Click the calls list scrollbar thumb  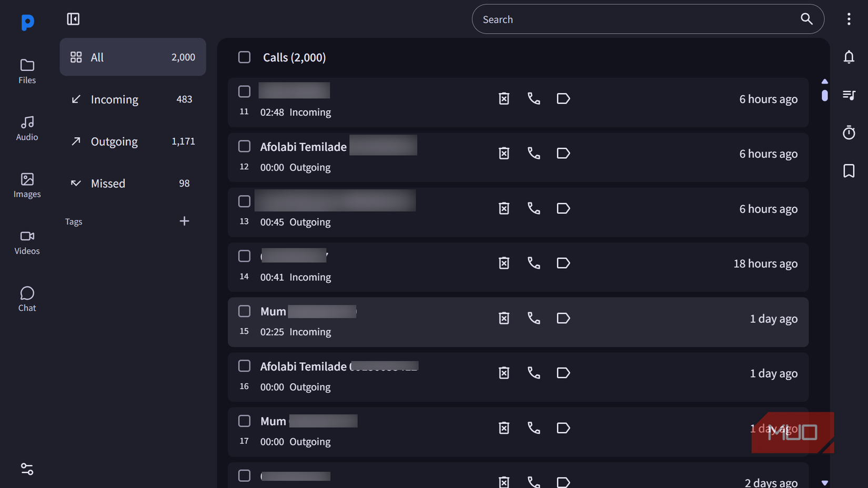(x=825, y=95)
